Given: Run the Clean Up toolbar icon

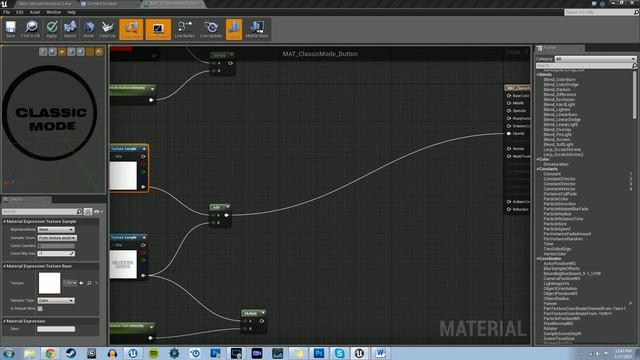Looking at the screenshot, I should click(107, 29).
